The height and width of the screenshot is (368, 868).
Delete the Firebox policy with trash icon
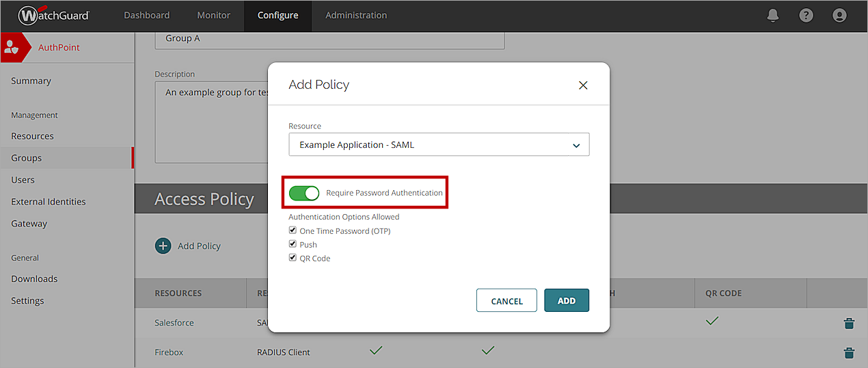pos(849,353)
